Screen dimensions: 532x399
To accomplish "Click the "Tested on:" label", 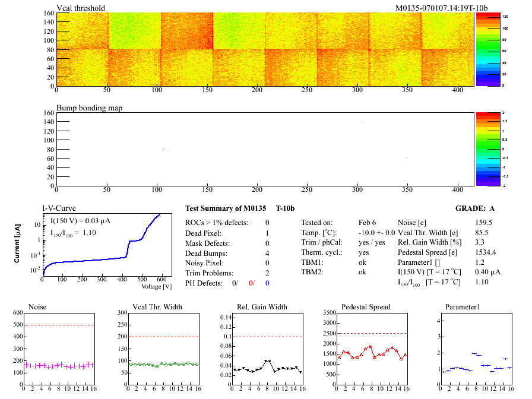I will (321, 222).
